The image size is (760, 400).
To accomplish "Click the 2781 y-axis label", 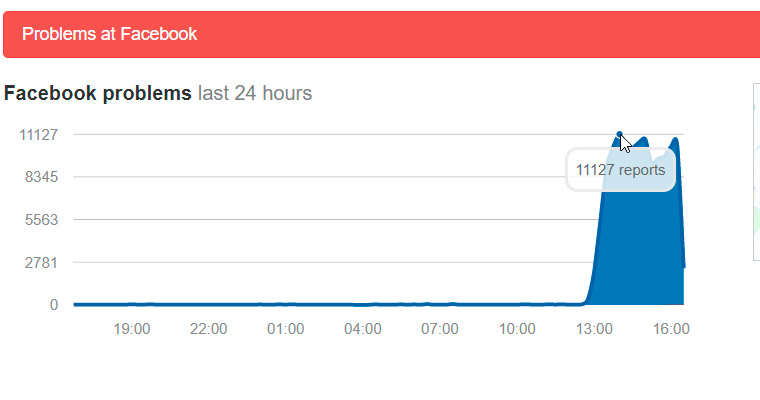I will tap(40, 262).
